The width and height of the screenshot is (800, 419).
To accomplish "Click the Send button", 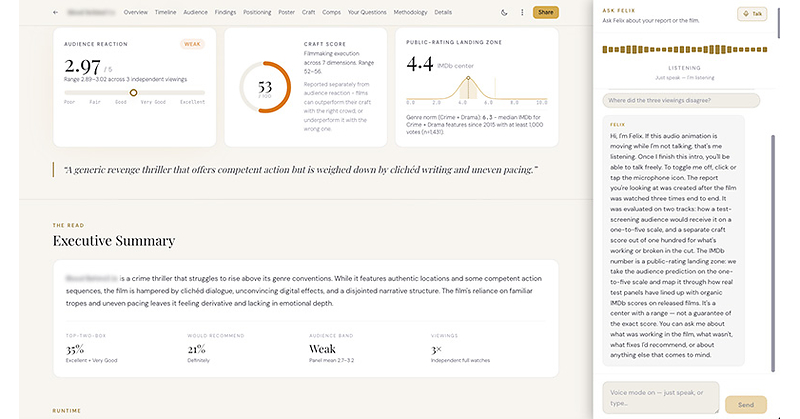I will [x=745, y=405].
